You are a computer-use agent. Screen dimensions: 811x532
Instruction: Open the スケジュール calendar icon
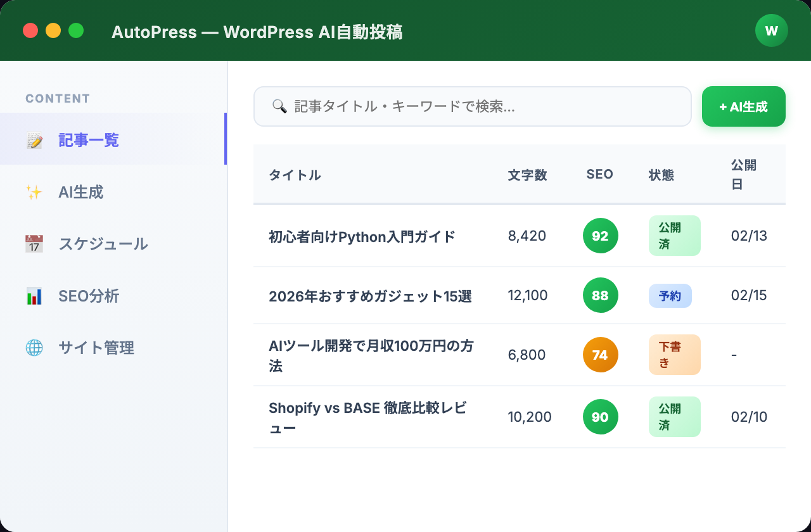click(34, 244)
